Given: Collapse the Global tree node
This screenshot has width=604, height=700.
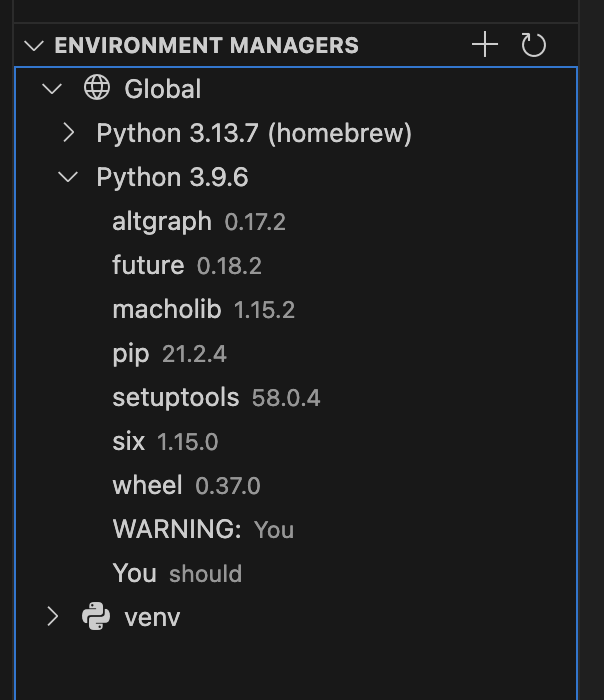Looking at the screenshot, I should (52, 88).
